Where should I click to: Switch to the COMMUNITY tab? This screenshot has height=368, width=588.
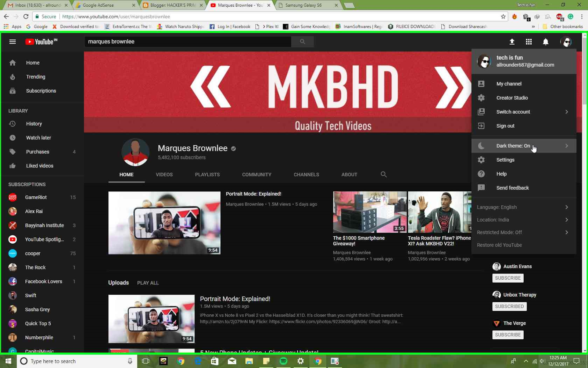point(257,174)
